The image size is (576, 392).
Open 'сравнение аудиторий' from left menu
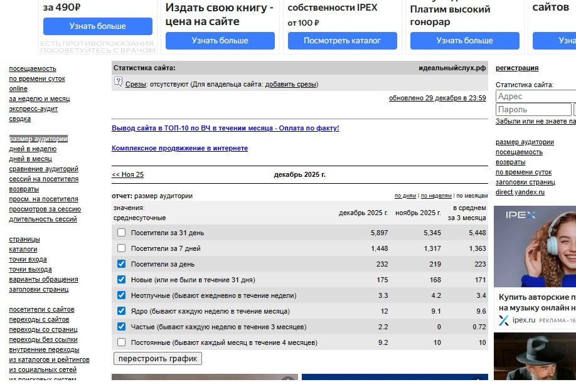click(x=43, y=169)
